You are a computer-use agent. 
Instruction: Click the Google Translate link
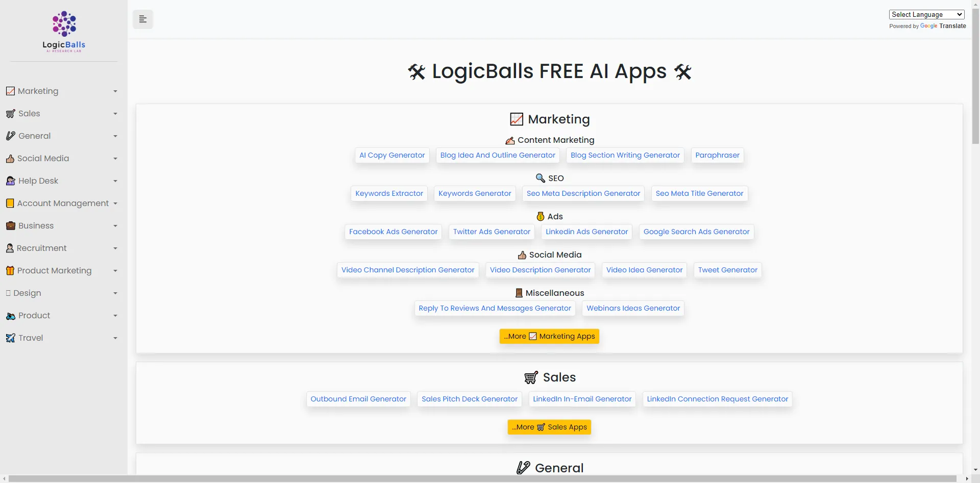point(944,26)
